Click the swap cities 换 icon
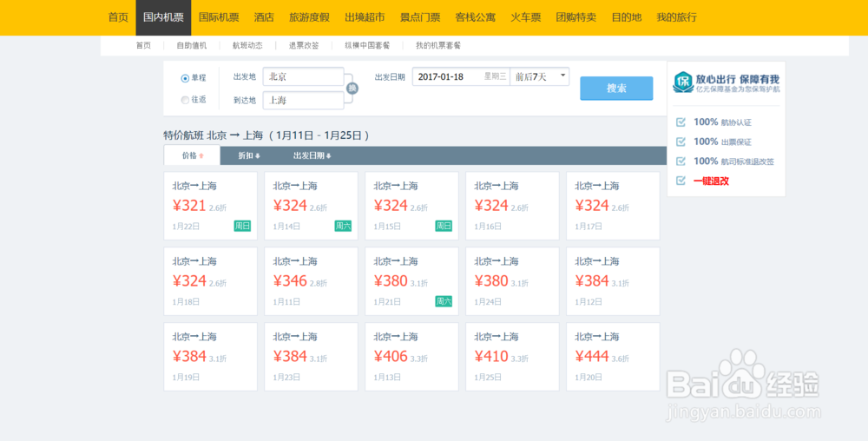 352,89
